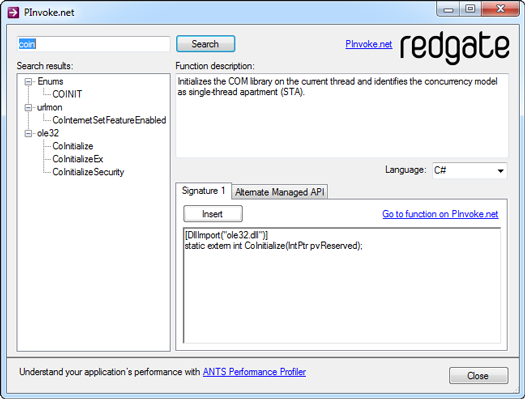Select the CoInitializeSecurity result
The image size is (525, 399).
(88, 172)
